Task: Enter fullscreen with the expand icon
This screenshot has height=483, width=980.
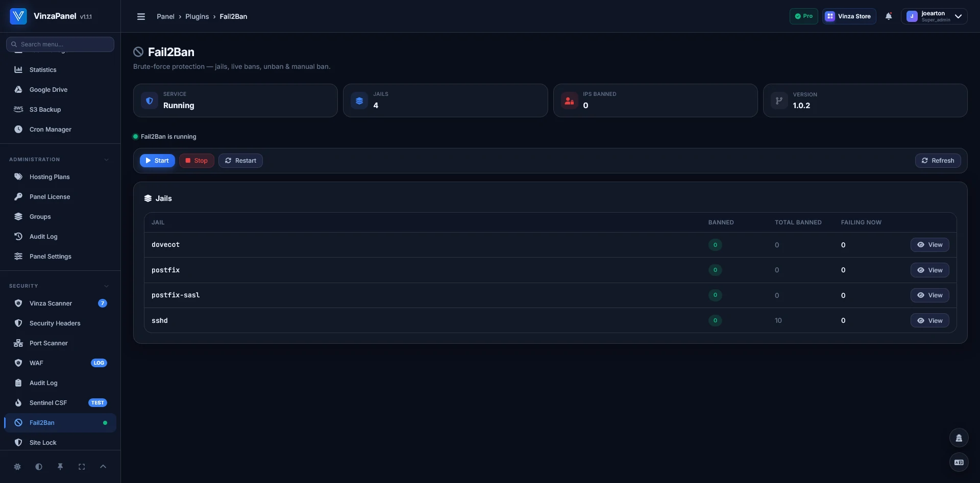Action: pos(82,467)
